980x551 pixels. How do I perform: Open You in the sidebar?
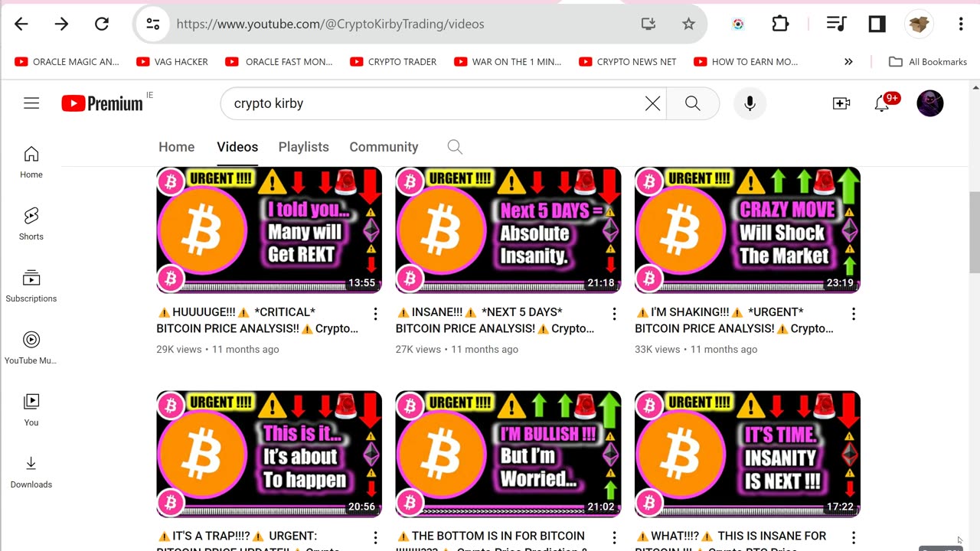[31, 410]
